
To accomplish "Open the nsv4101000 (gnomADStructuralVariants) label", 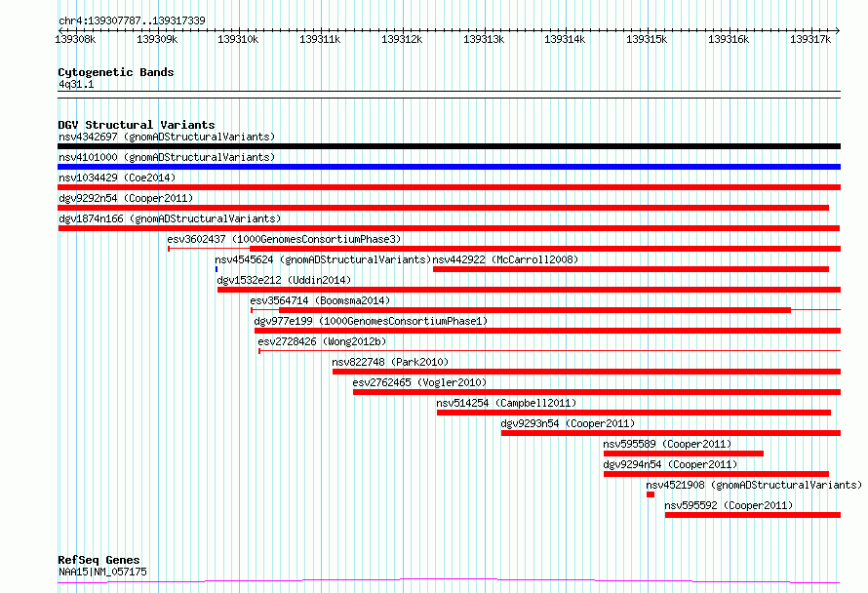I will (x=167, y=157).
